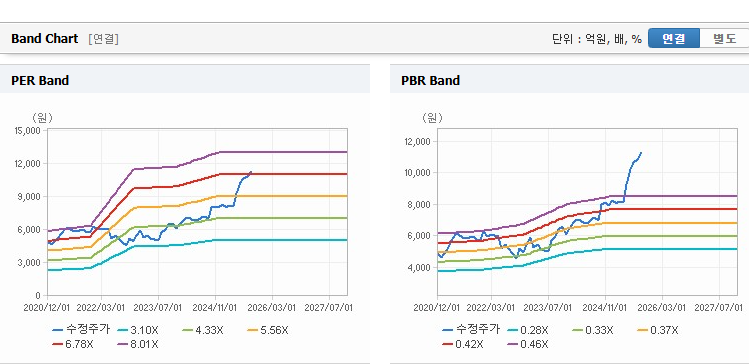This screenshot has height=364, width=749.
Task: Toggle the 0.28X legend entry
Action: click(x=526, y=330)
